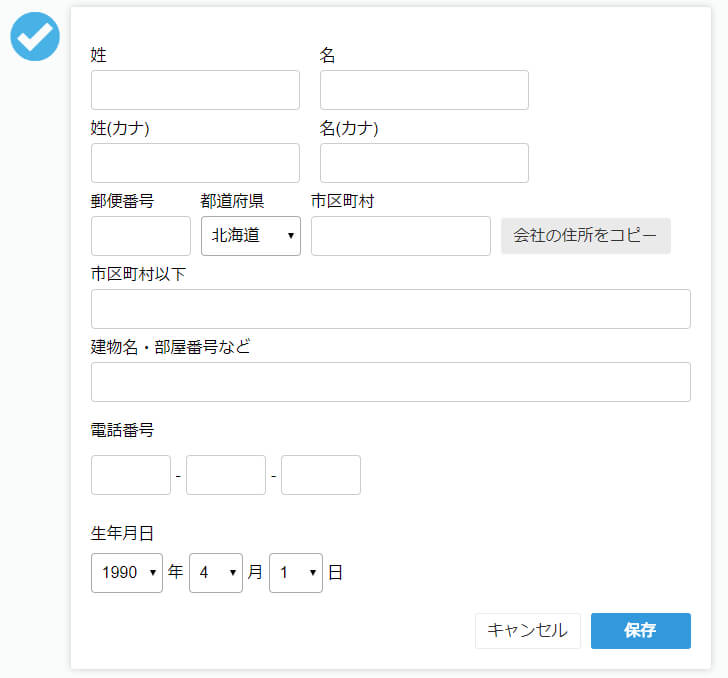Click the 市区町村以下 address field
The image size is (728, 678).
pos(390,309)
